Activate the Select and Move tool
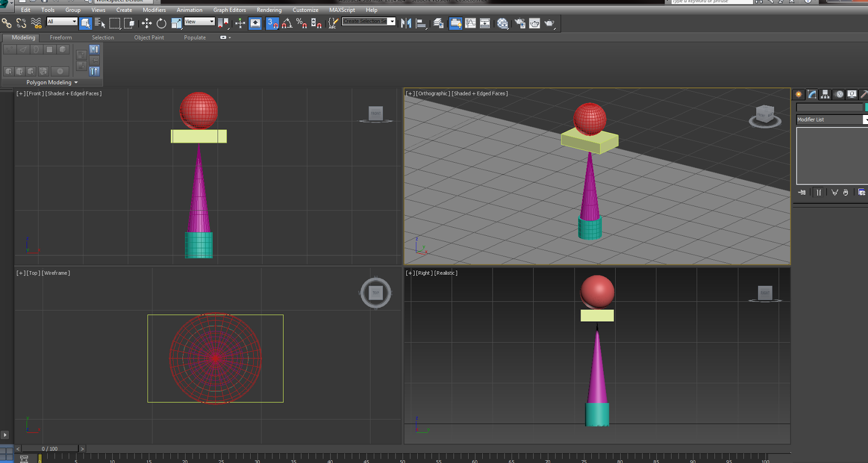 tap(146, 23)
